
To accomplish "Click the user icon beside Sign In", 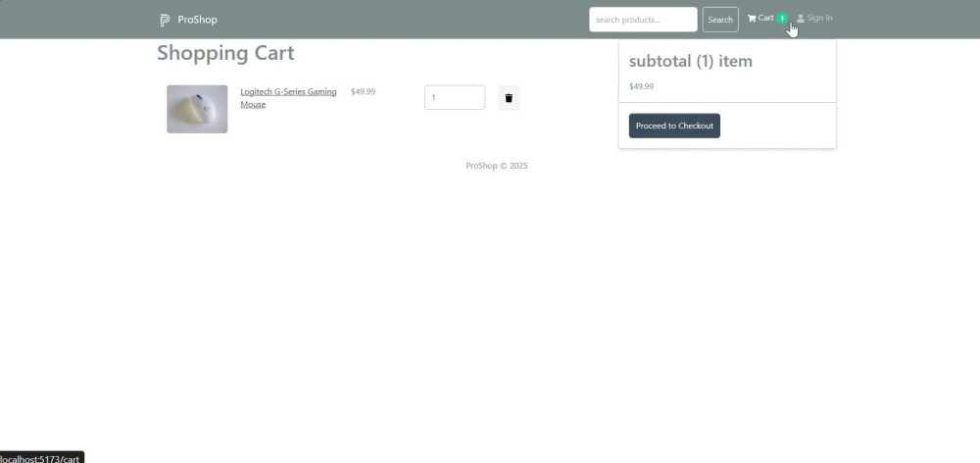I will [x=801, y=18].
